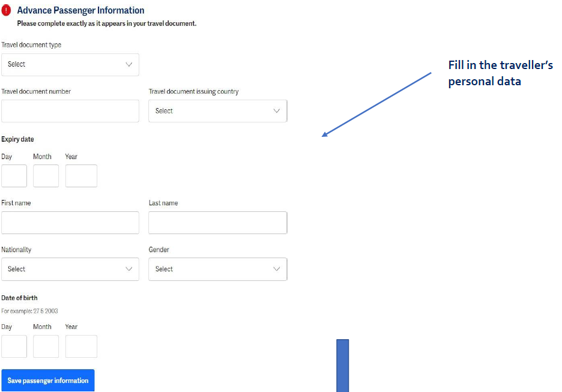This screenshot has width=562, height=392.
Task: Click the 'Fill in the traveller's personal data' note
Action: pyautogui.click(x=500, y=73)
